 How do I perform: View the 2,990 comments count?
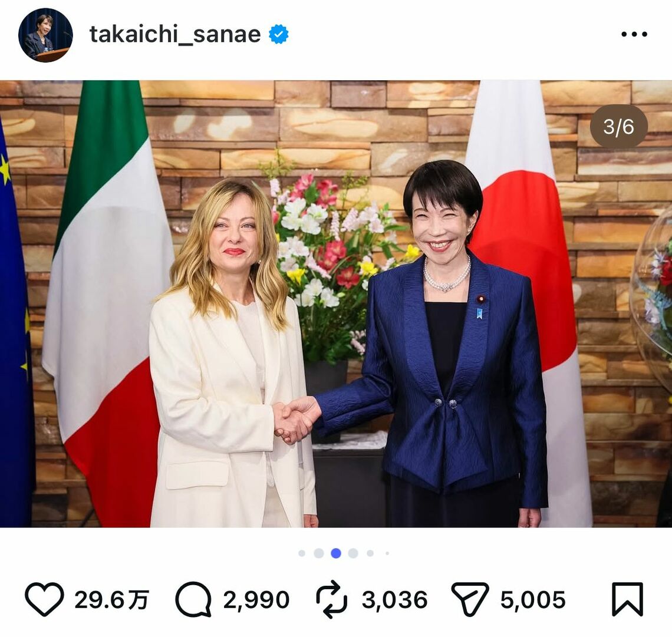point(256,600)
